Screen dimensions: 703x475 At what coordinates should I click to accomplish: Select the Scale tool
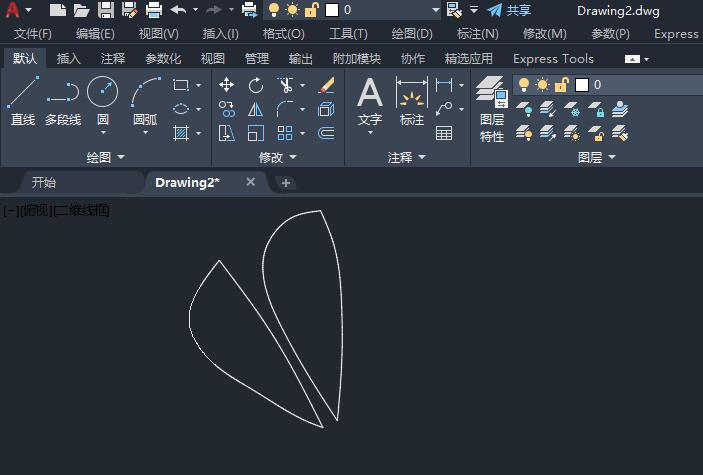tap(256, 133)
